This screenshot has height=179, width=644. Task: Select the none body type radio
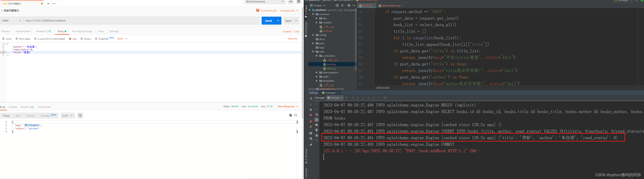click(x=3, y=39)
